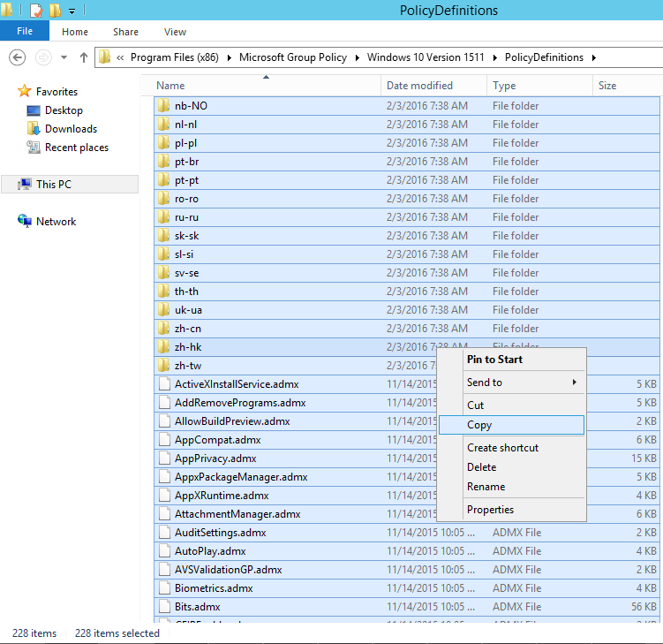
Task: Sort by the Name column header
Action: click(x=261, y=86)
